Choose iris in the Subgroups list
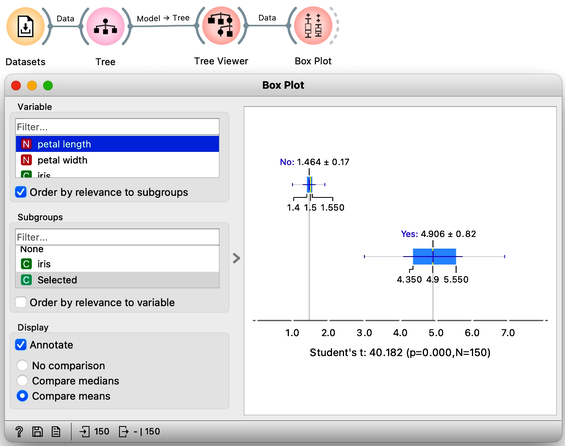This screenshot has width=565, height=446. click(x=117, y=264)
